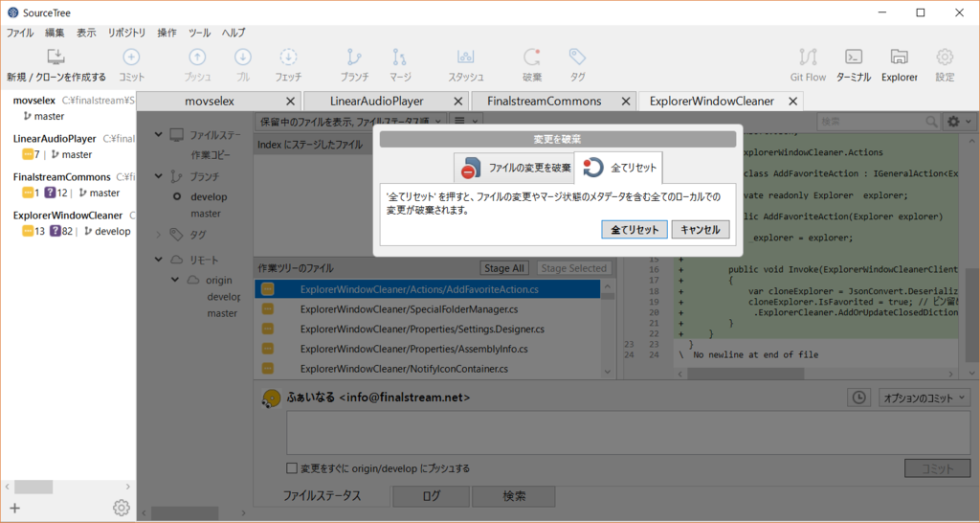This screenshot has width=980, height=523.
Task: Open the ファイル menu
Action: coord(20,33)
